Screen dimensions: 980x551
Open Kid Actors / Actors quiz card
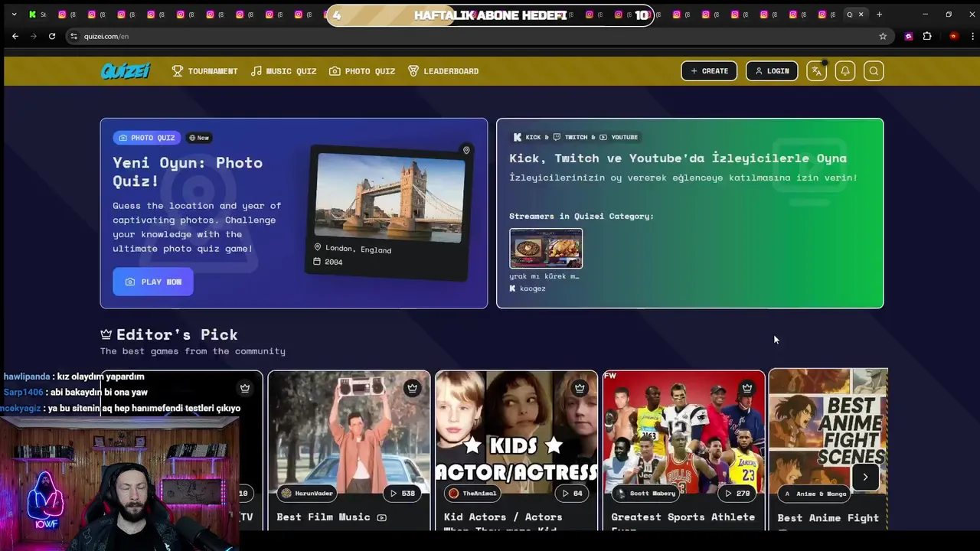tap(517, 451)
